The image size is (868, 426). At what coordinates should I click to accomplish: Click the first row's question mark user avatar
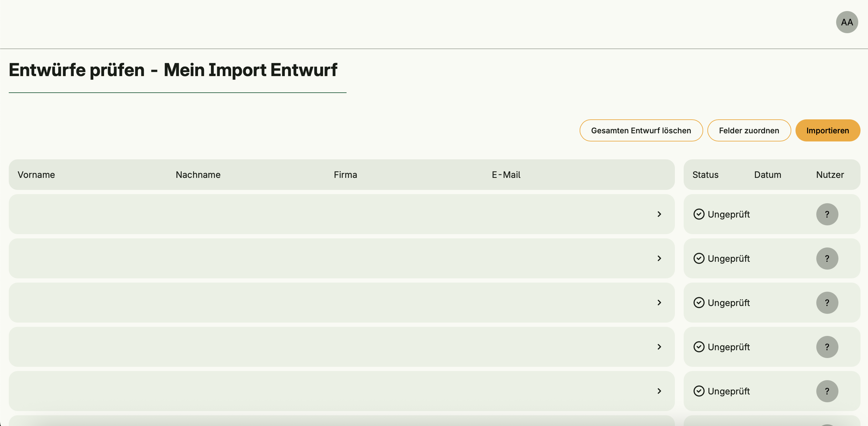[x=827, y=214]
